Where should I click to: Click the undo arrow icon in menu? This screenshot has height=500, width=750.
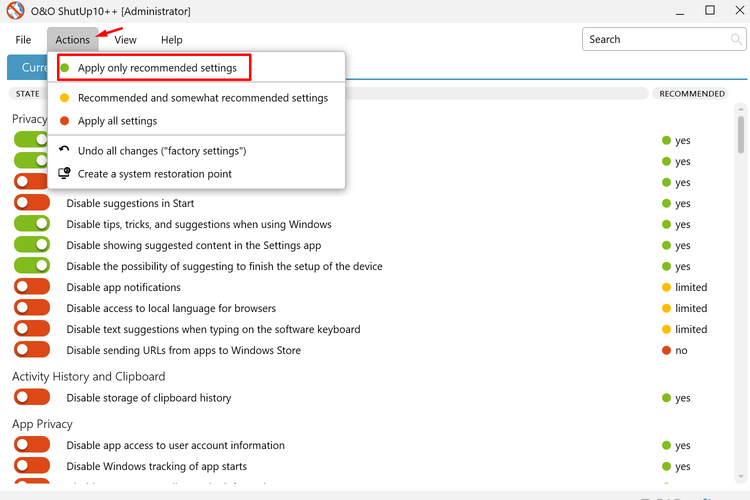pos(65,150)
